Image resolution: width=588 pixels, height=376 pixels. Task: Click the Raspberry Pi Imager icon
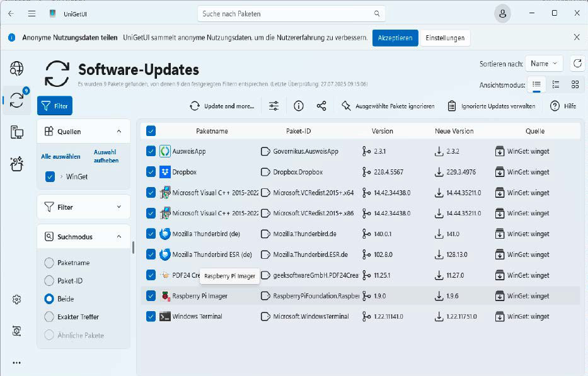click(165, 296)
